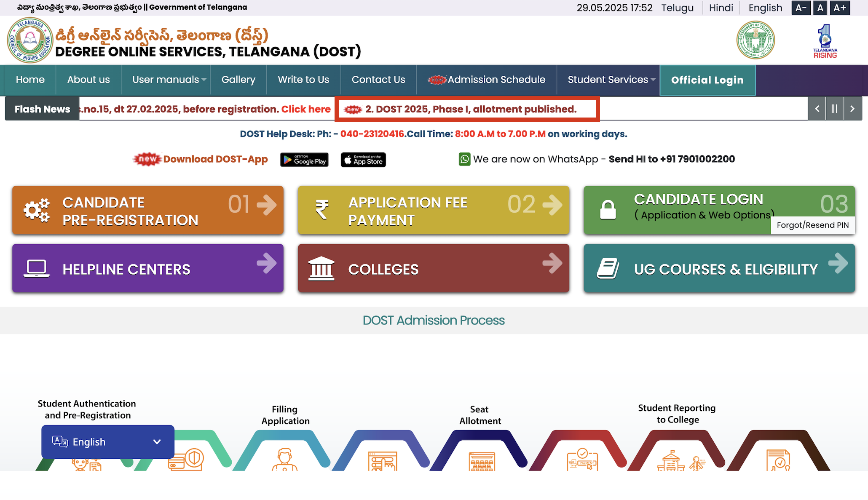Click the Government of Telangana emblem
This screenshot has height=500, width=868.
coord(755,40)
